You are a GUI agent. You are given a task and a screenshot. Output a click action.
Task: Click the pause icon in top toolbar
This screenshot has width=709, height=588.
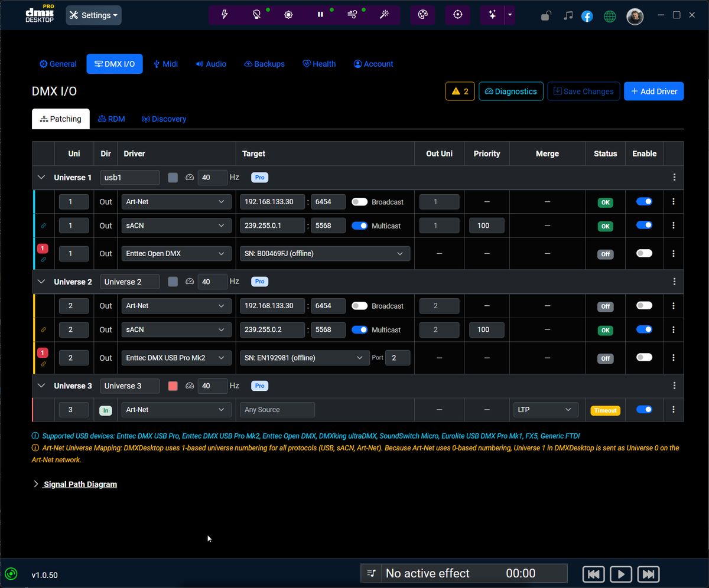click(x=320, y=15)
